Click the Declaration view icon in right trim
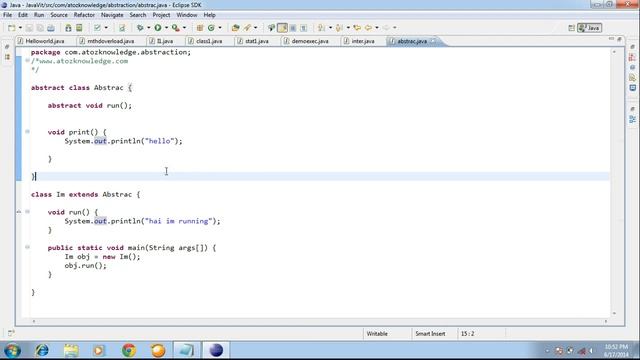The width and height of the screenshot is (640, 360). (x=633, y=78)
